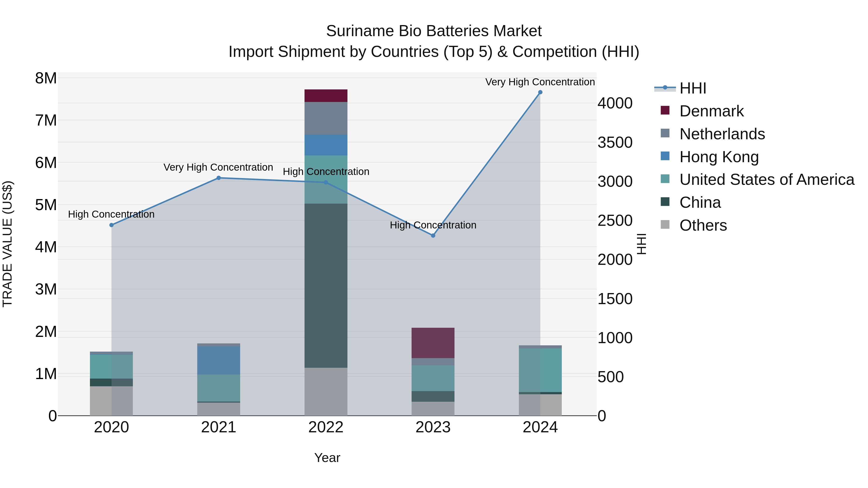Screen dimensions: 868x488
Task: Click the China legend color swatch
Action: click(665, 202)
